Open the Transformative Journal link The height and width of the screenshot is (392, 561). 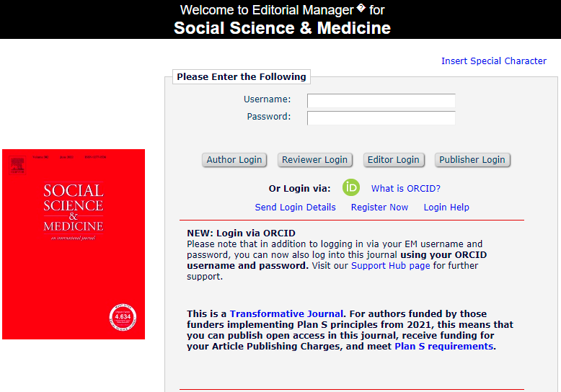tap(286, 314)
